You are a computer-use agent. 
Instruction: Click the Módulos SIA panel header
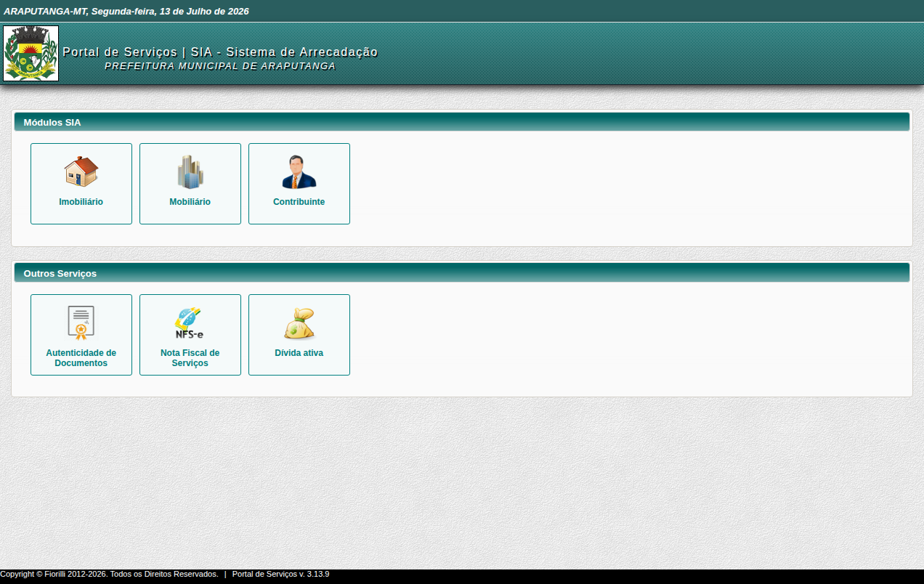coord(462,122)
